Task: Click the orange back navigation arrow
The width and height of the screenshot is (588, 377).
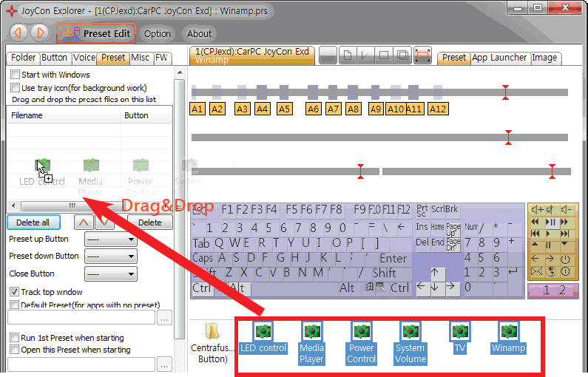Action: point(18,33)
